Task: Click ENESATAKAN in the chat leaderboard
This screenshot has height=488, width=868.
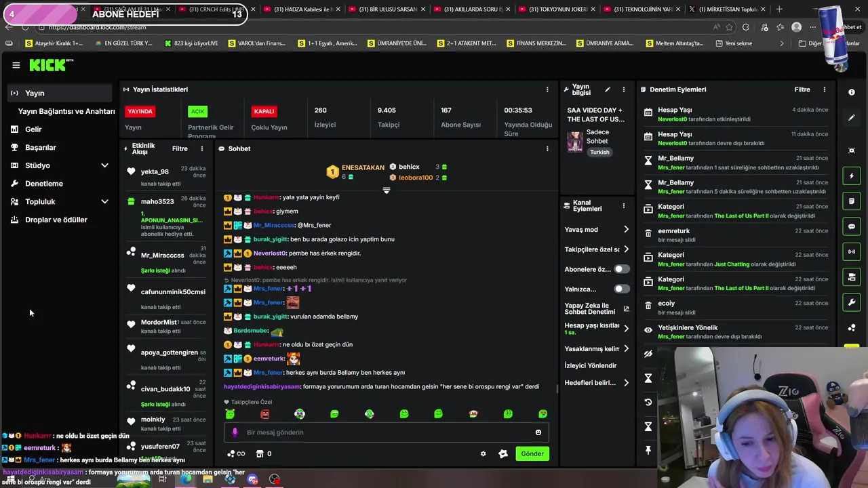Action: pos(363,167)
